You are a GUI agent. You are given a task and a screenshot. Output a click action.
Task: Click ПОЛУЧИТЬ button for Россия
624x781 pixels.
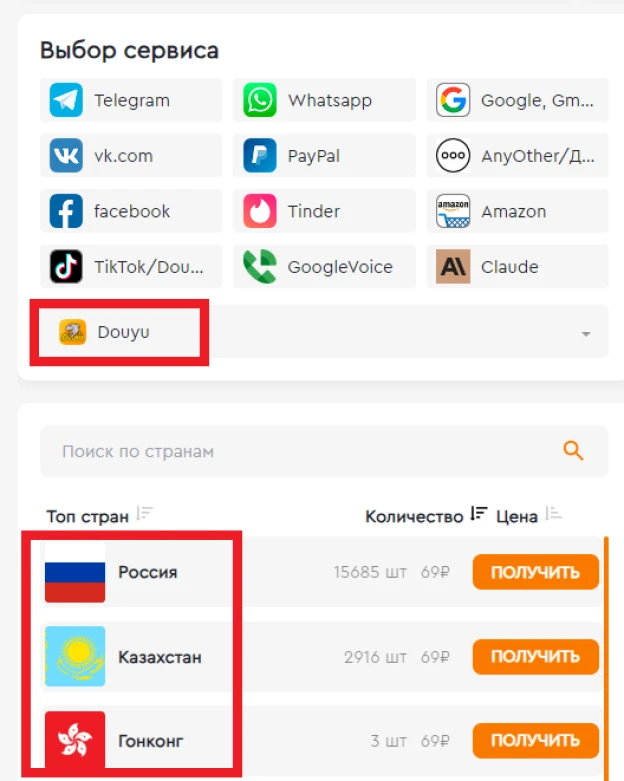(535, 572)
